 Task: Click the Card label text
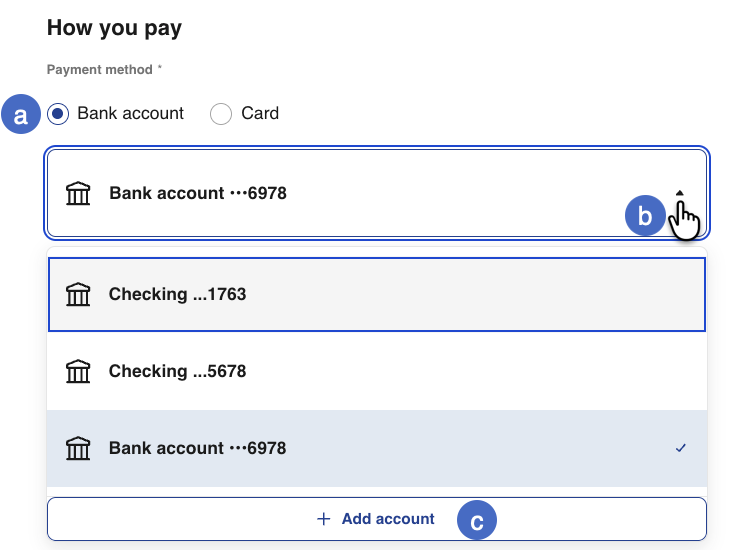[260, 114]
